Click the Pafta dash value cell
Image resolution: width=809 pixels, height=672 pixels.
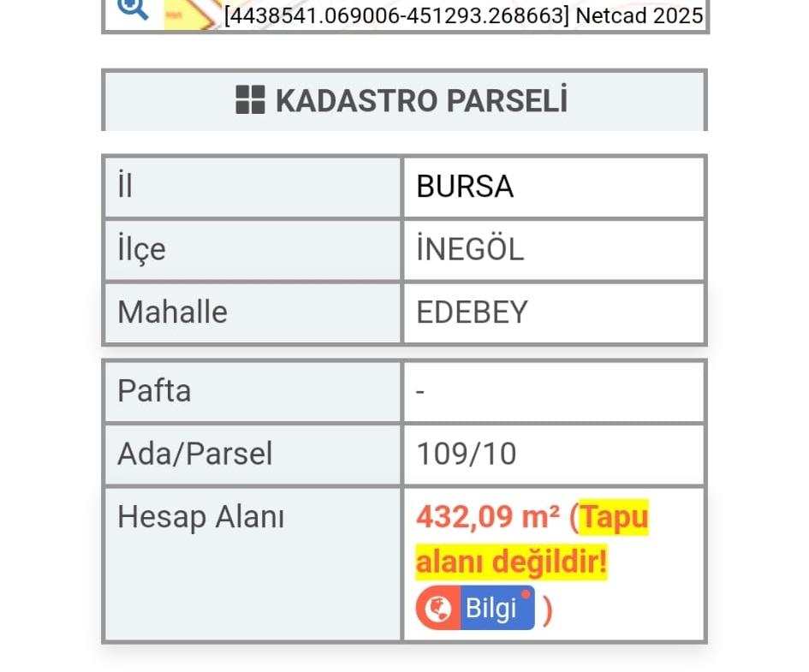pyautogui.click(x=554, y=391)
